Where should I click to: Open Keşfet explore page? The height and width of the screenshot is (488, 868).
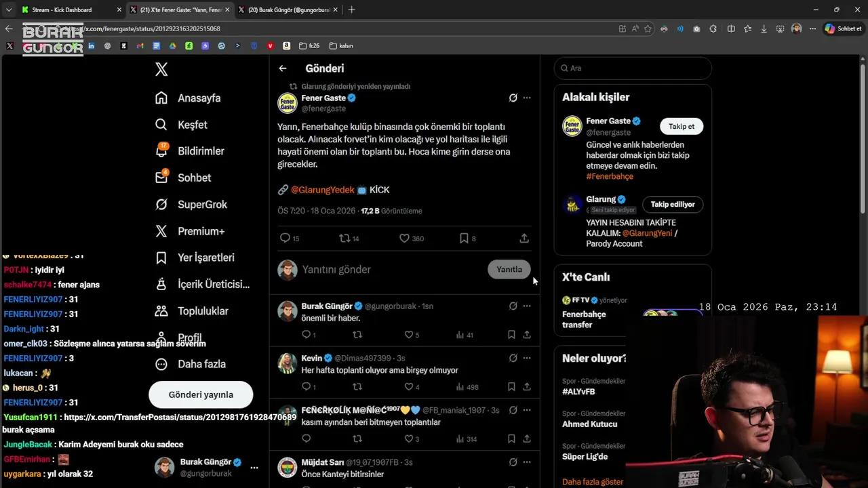[181, 125]
